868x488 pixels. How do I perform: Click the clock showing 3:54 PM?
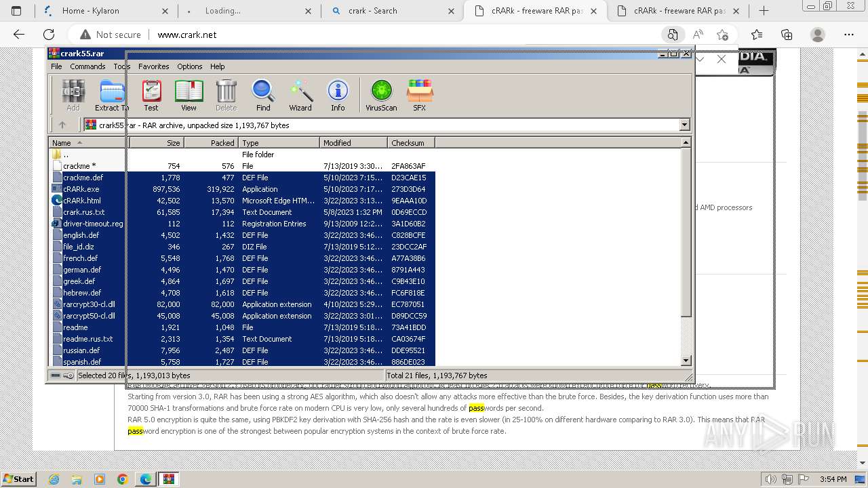click(833, 479)
